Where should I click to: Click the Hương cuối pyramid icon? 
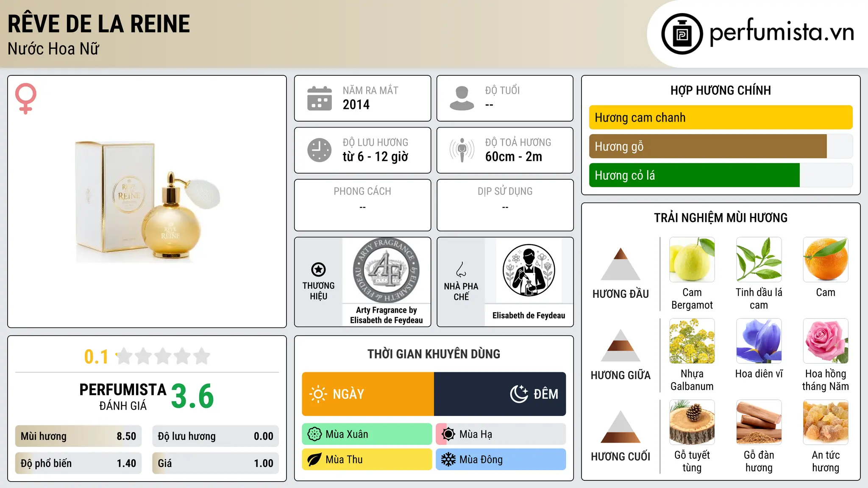coord(620,427)
